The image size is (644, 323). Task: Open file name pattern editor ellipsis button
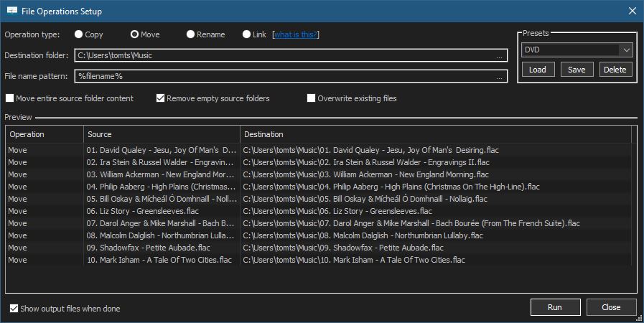(499, 77)
